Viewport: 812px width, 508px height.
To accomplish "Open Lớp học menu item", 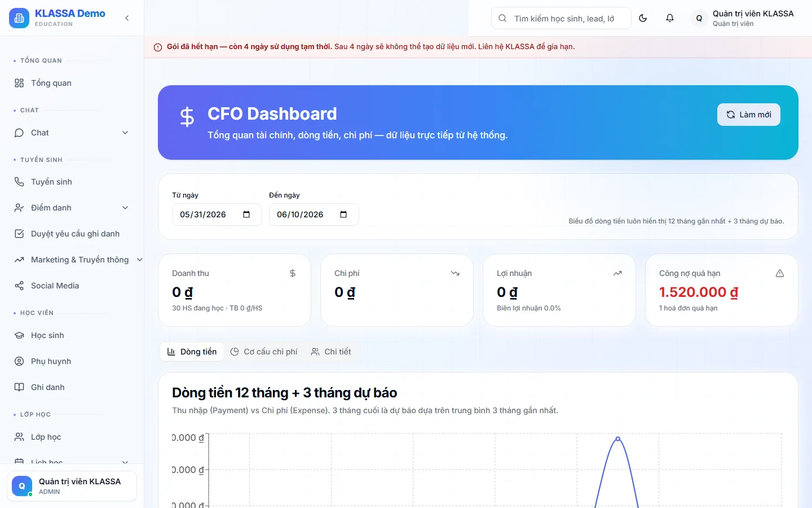I will point(72,437).
